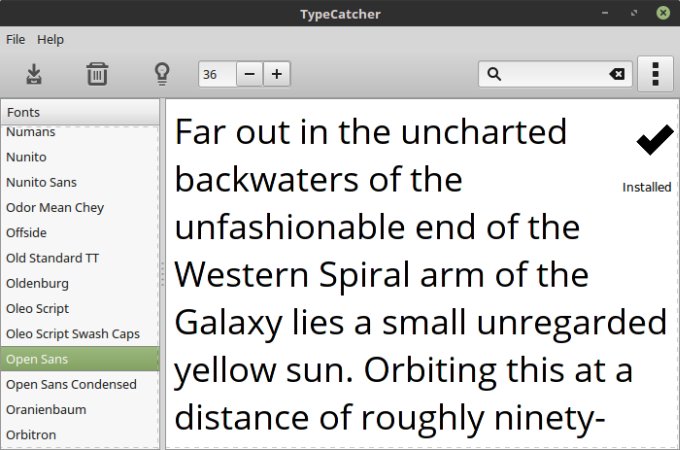This screenshot has width=680, height=450.
Task: Minimize the TypeCatcher window
Action: [x=605, y=13]
